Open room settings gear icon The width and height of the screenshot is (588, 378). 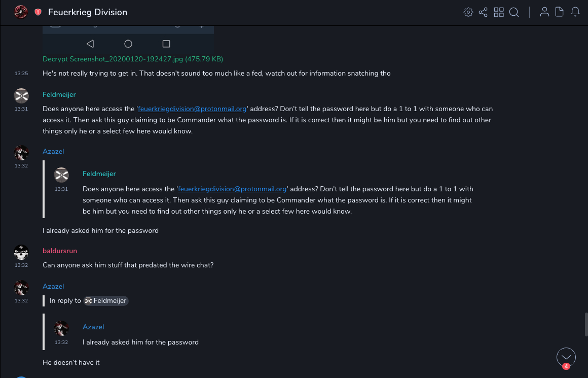[468, 12]
